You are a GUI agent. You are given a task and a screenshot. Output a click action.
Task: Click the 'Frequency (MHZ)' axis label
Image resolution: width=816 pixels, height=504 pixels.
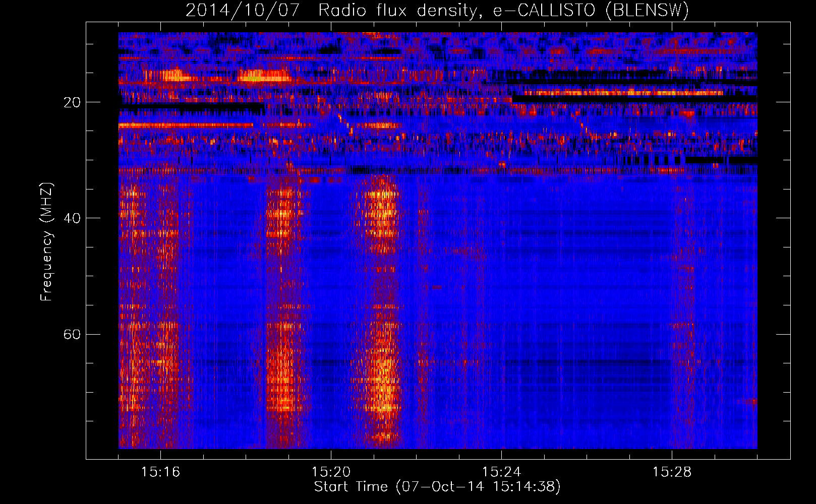pos(46,242)
